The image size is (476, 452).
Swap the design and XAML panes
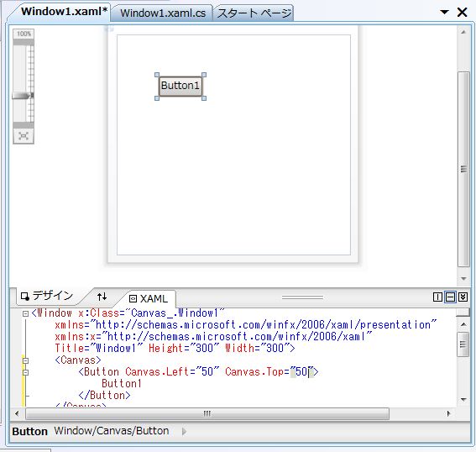pos(102,297)
